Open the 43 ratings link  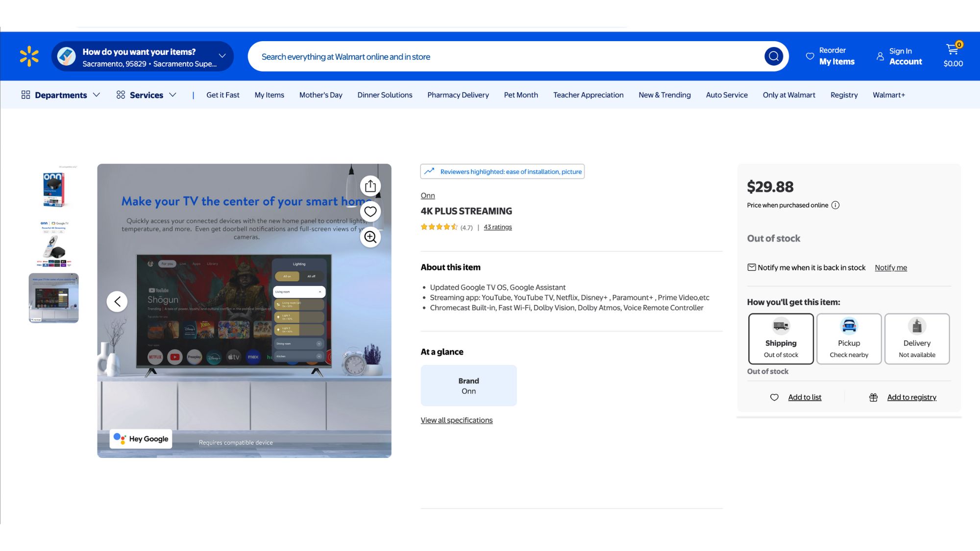point(498,227)
